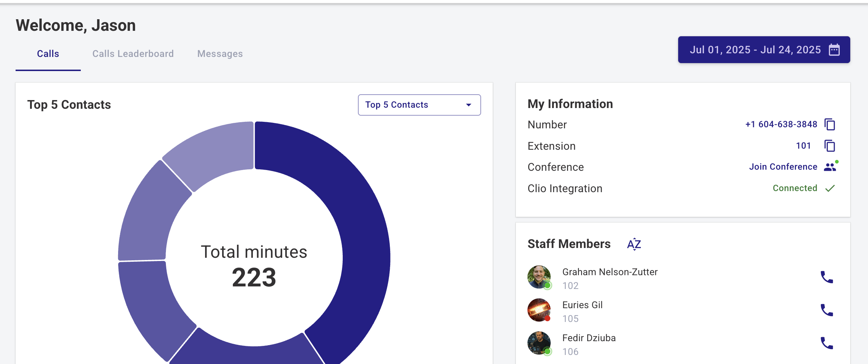Click extension 102 under Graham
Viewport: 868px width, 364px height.
coord(570,286)
